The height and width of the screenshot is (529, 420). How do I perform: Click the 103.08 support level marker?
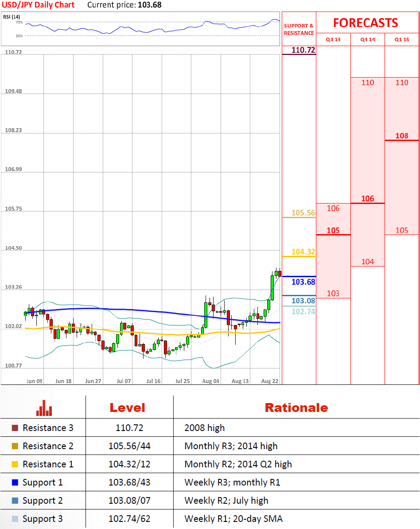point(303,301)
